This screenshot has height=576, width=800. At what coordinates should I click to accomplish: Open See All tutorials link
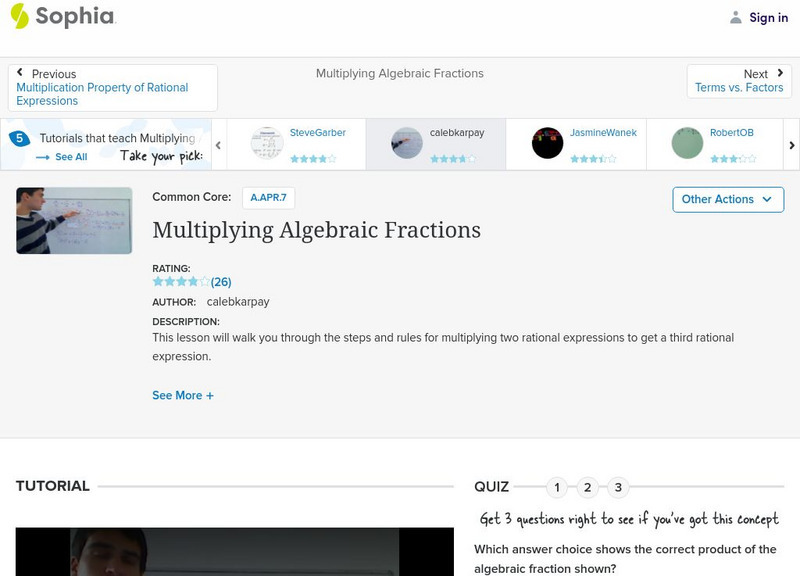(x=62, y=157)
